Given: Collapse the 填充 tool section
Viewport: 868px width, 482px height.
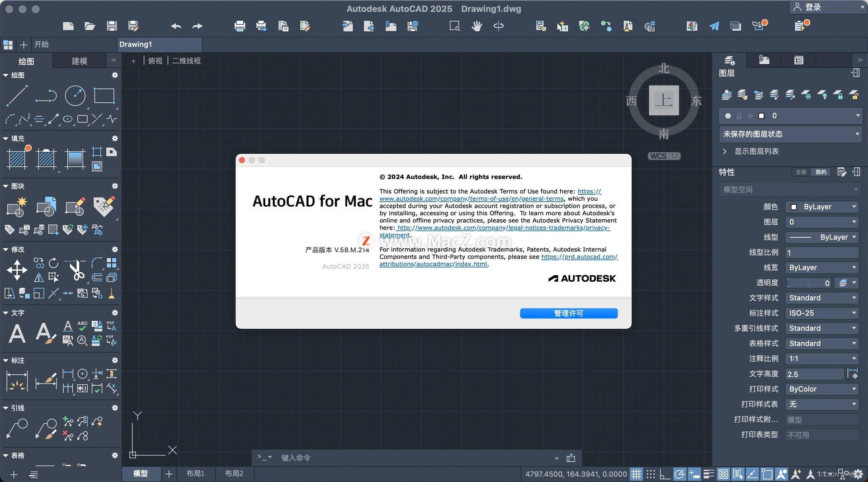Looking at the screenshot, I should tap(6, 138).
